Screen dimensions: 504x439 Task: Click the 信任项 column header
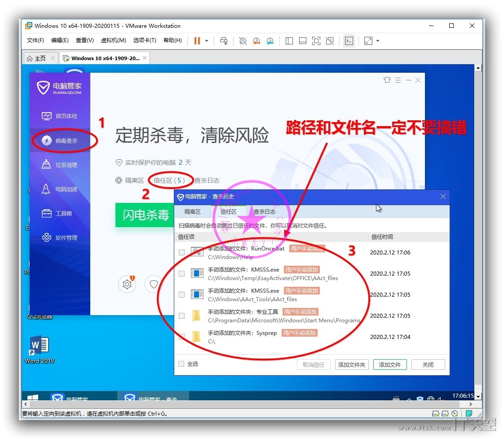click(186, 237)
